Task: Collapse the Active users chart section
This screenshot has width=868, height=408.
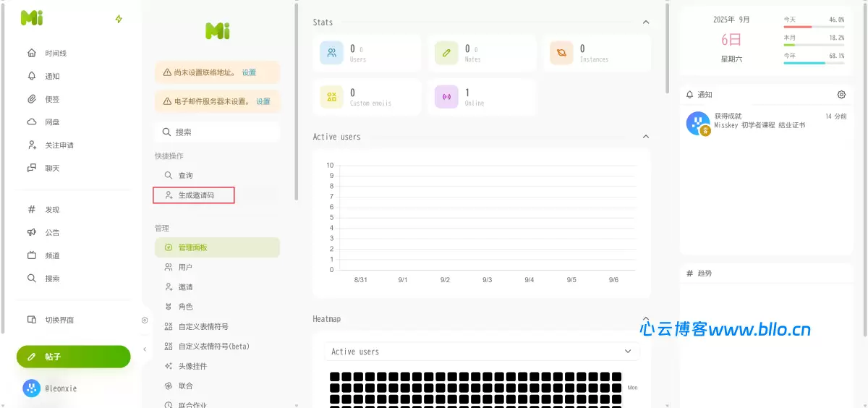Action: point(646,137)
